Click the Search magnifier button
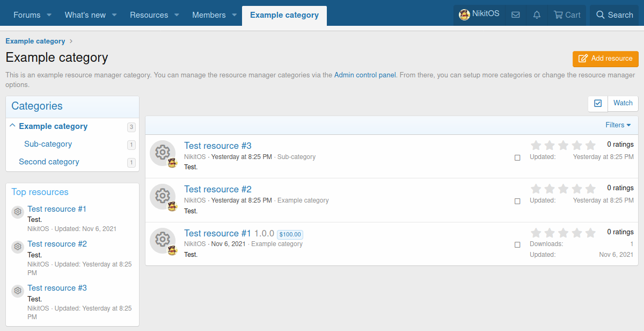644x331 pixels. pos(614,15)
